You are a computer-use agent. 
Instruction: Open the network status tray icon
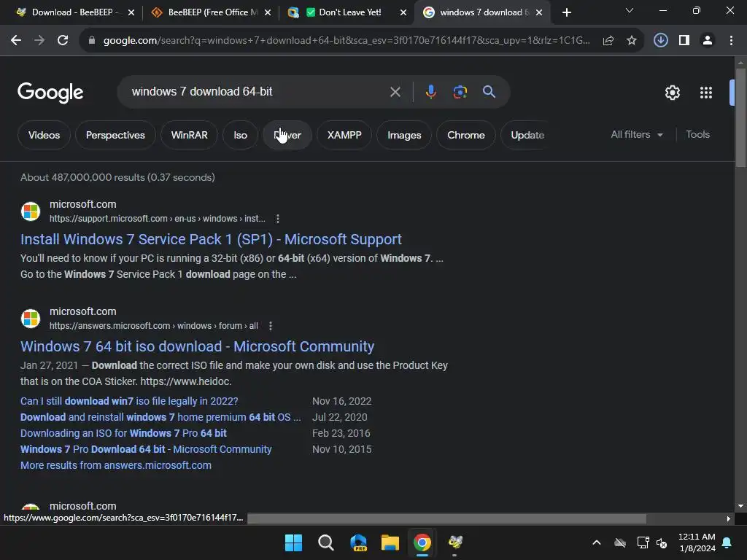(643, 542)
